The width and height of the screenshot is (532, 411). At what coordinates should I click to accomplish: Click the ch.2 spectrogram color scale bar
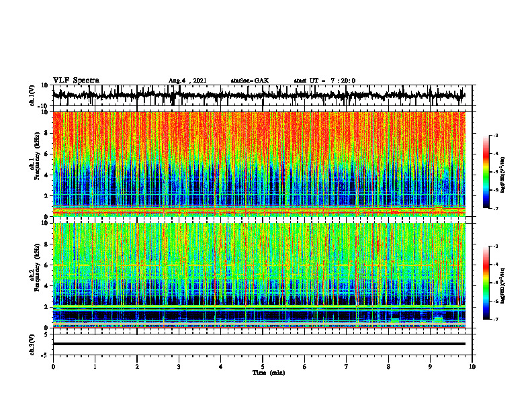click(x=486, y=283)
